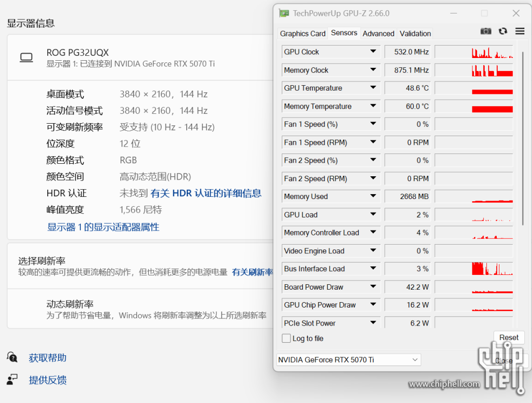Click the Reset button in GPU-Z
Screen dimensions: 532x403
509,337
